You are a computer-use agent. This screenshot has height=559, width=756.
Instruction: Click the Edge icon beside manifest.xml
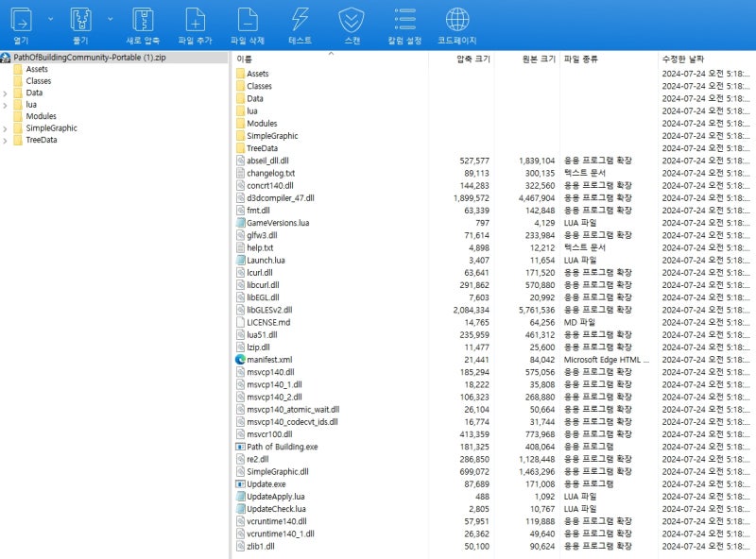coord(240,360)
